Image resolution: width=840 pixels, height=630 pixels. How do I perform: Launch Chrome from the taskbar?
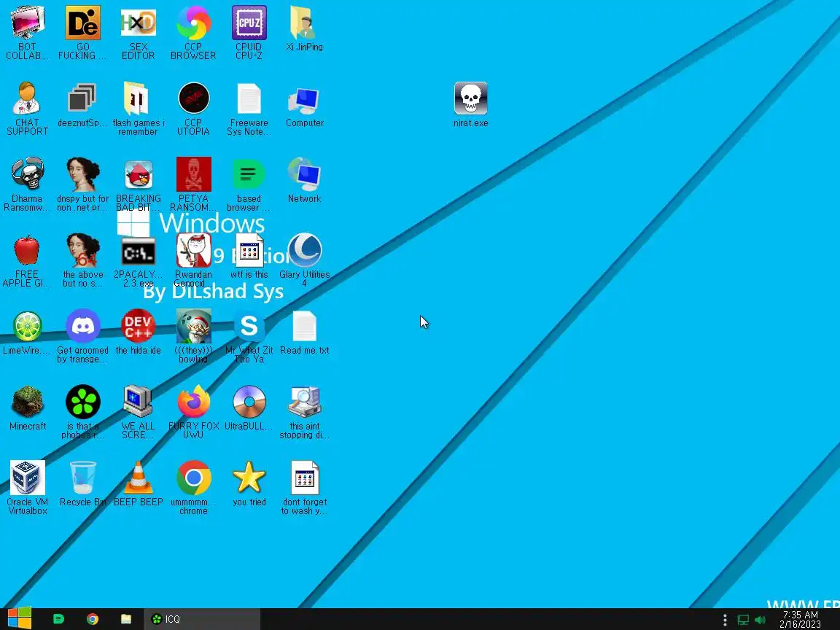point(92,619)
